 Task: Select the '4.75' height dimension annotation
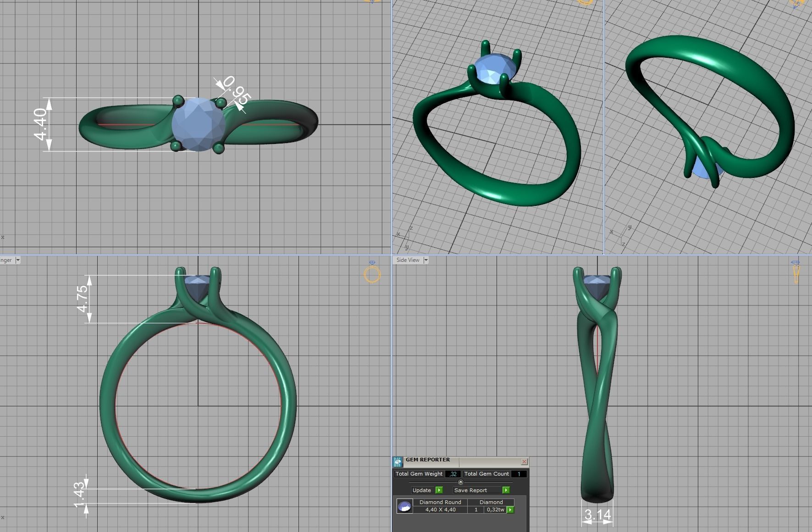tap(83, 299)
